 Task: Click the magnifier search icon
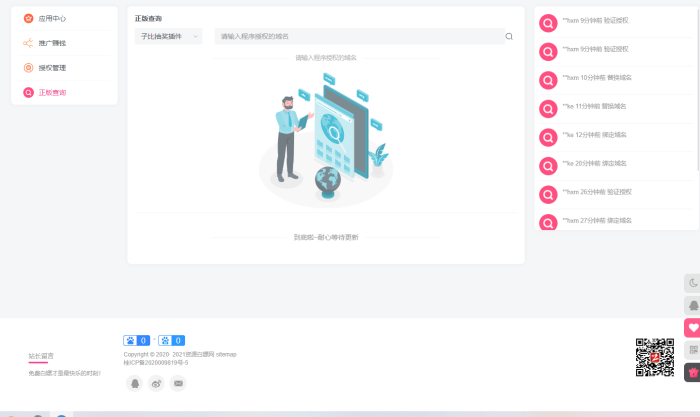tap(509, 37)
